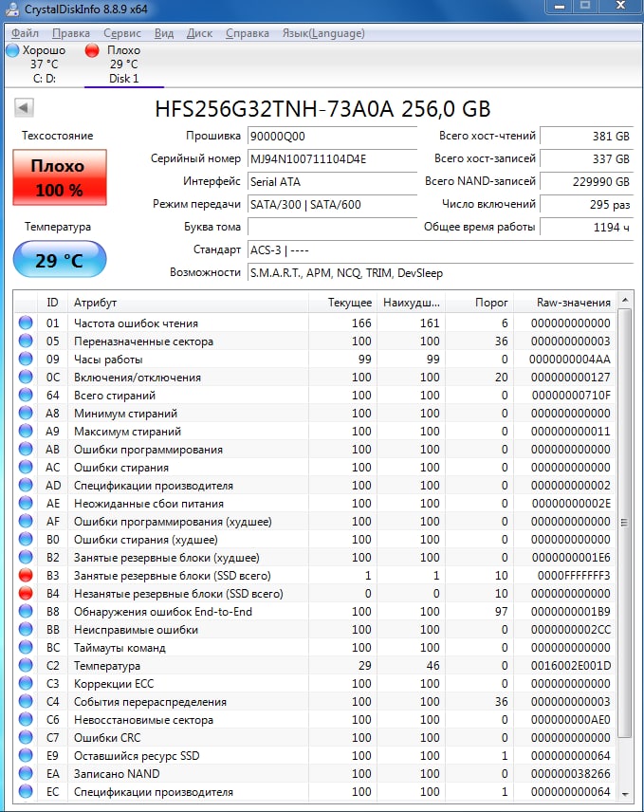644x812 pixels.
Task: Click the status icon for Температура attribute C2
Action: (26, 666)
